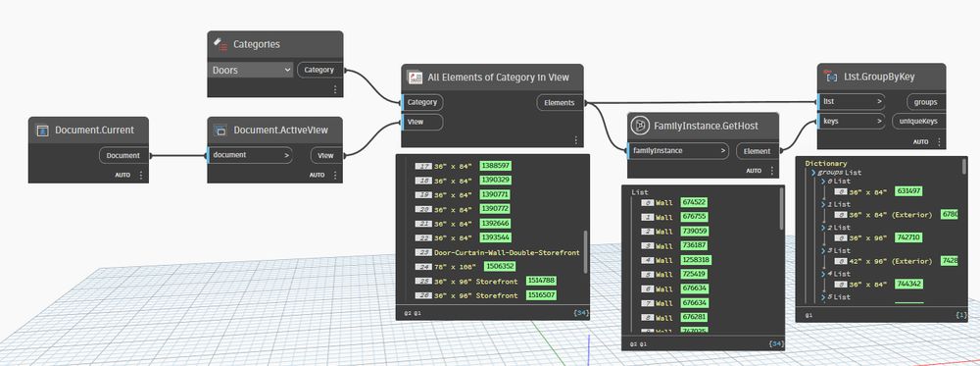
Task: Click the Document output port
Action: pos(123,155)
